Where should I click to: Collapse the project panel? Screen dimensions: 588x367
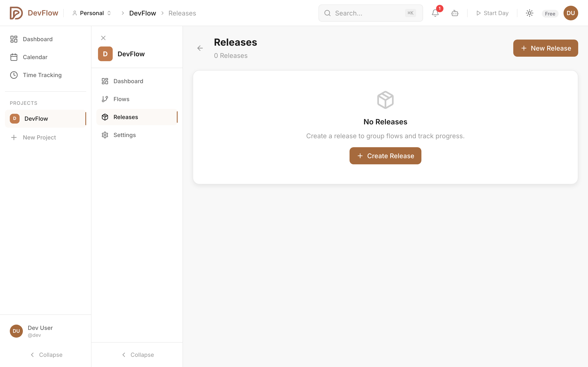137,354
